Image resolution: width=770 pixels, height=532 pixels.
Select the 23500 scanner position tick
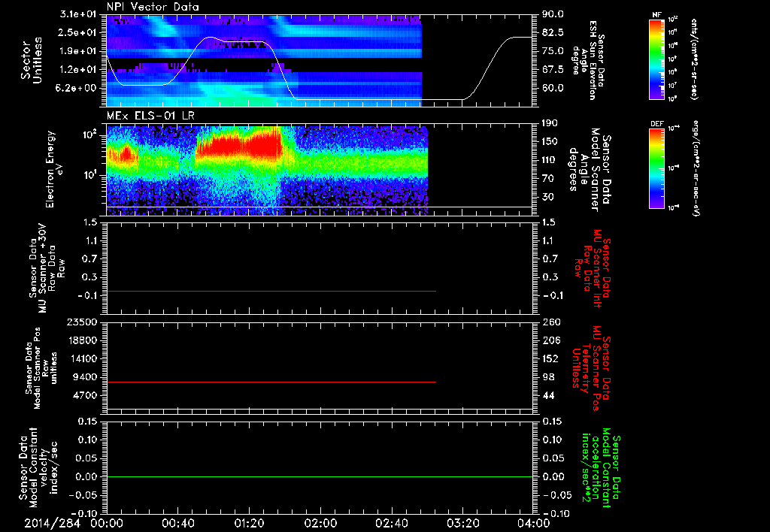[83, 322]
